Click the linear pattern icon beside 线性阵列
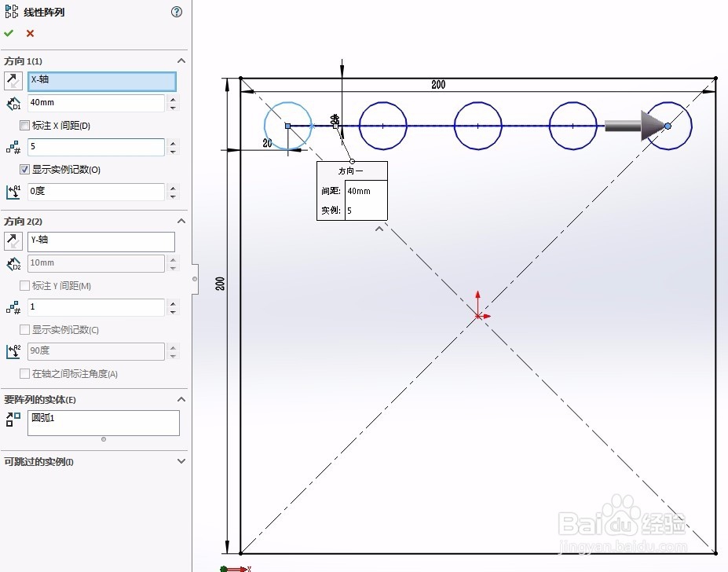This screenshot has width=728, height=572. [x=12, y=12]
